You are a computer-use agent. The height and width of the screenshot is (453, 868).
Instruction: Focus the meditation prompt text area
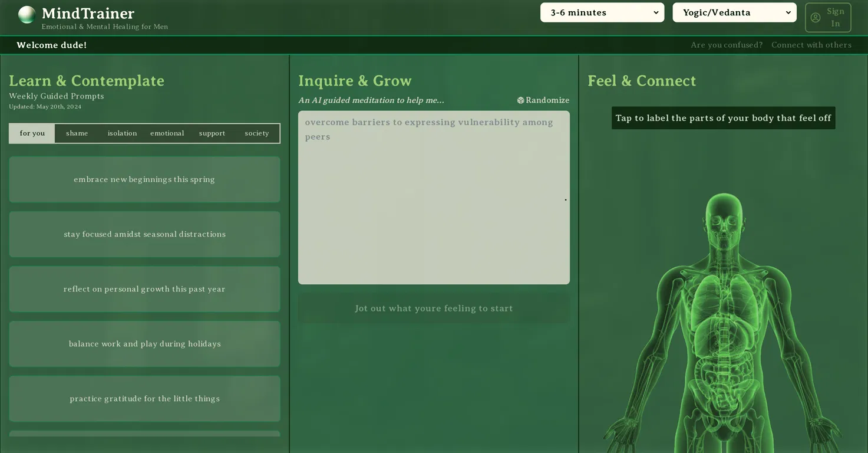[x=434, y=198]
